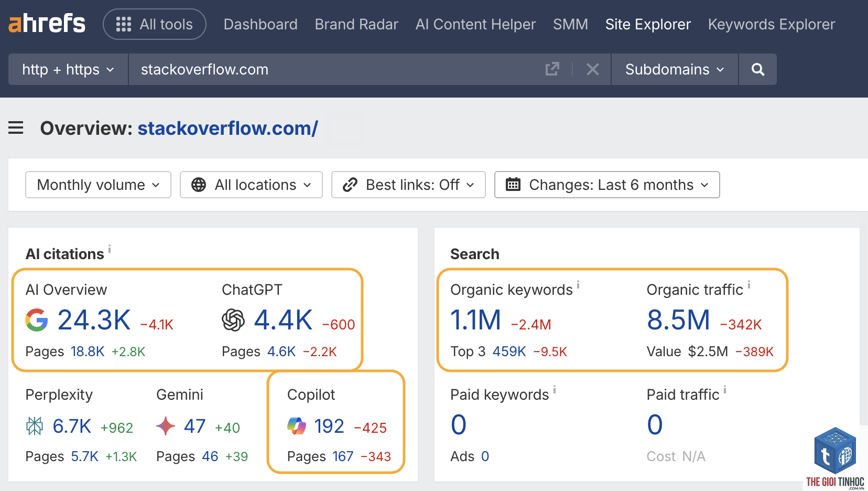Open Brand Radar
The height and width of the screenshot is (491, 868).
click(x=356, y=24)
